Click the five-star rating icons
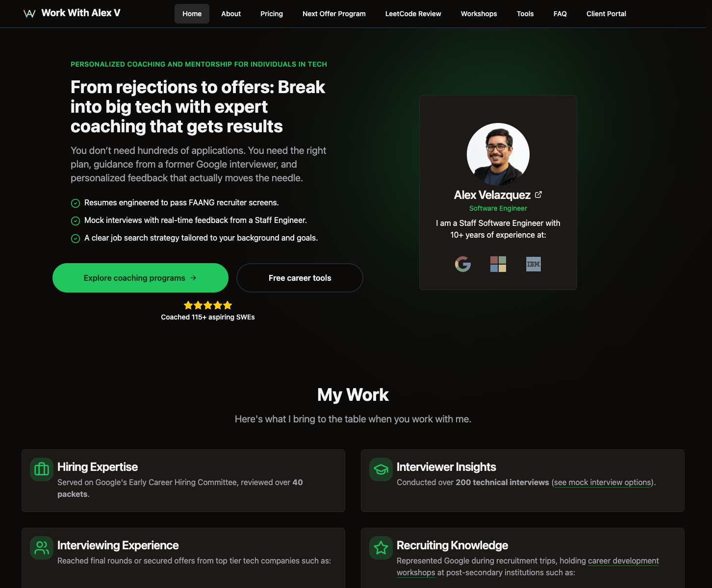 (208, 305)
